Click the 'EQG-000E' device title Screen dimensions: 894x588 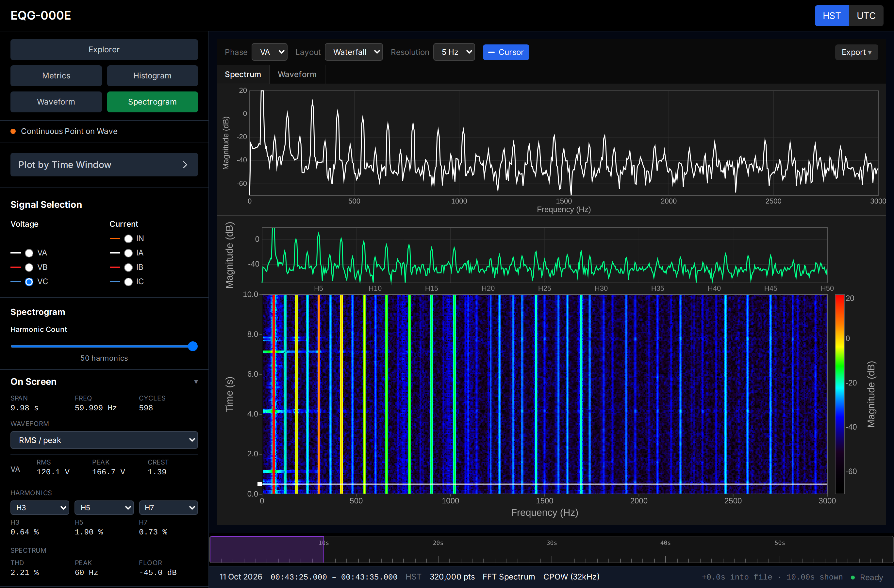pyautogui.click(x=41, y=15)
